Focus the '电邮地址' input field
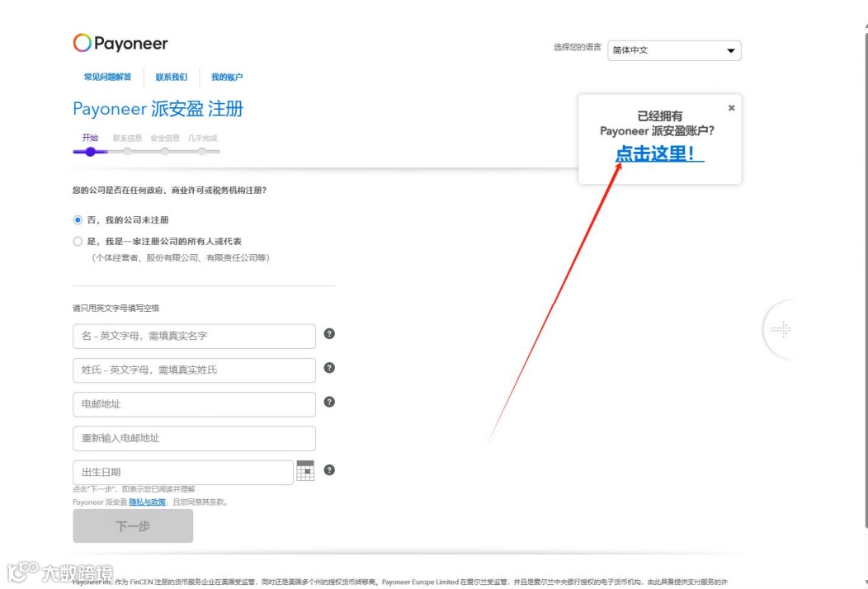This screenshot has width=868, height=589. coord(194,404)
